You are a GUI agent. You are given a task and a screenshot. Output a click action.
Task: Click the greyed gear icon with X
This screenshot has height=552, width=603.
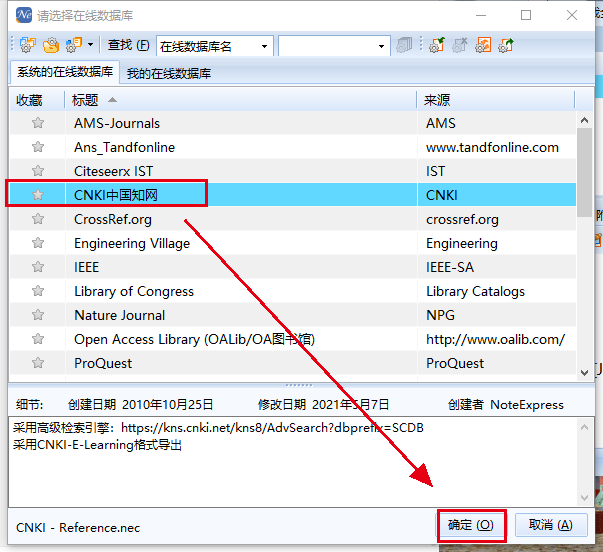coord(460,45)
